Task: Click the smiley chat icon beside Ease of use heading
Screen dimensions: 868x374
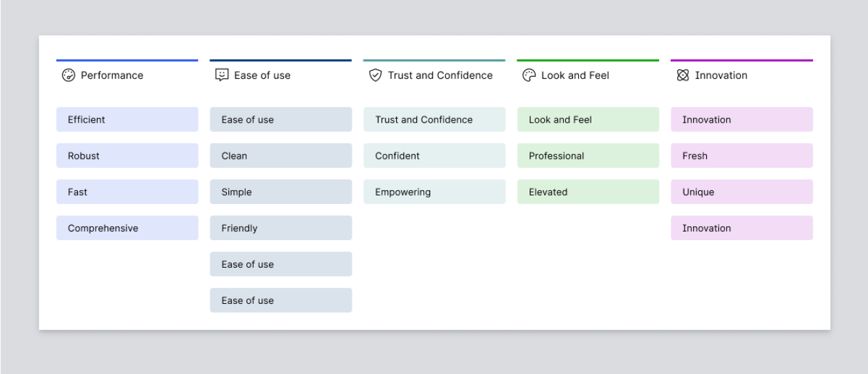Action: click(x=222, y=75)
